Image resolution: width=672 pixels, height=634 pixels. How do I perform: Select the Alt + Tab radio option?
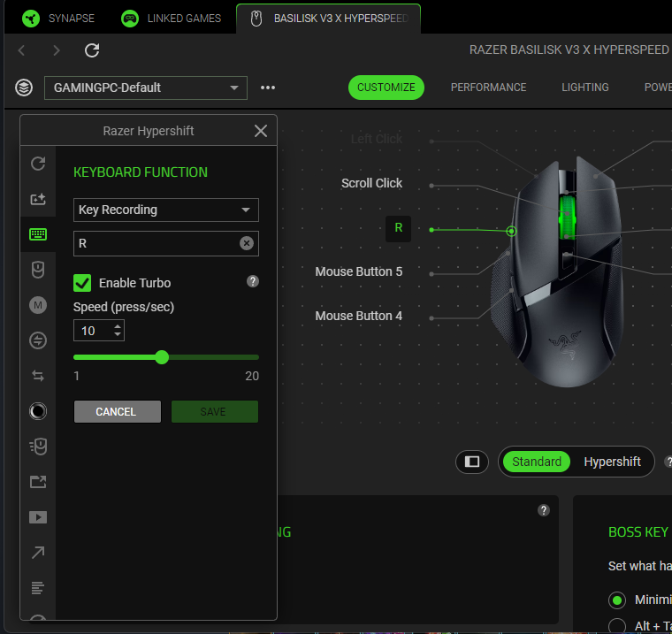[617, 626]
